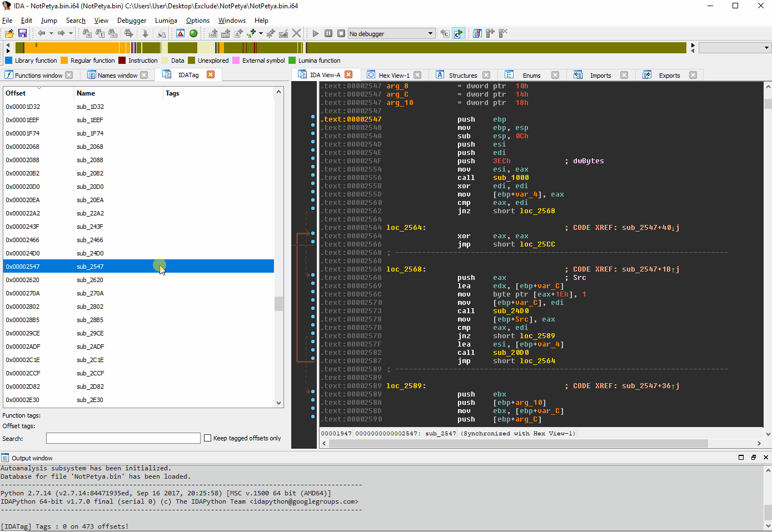This screenshot has width=772, height=532.
Task: Click the Open file toolbar icon
Action: tap(9, 33)
